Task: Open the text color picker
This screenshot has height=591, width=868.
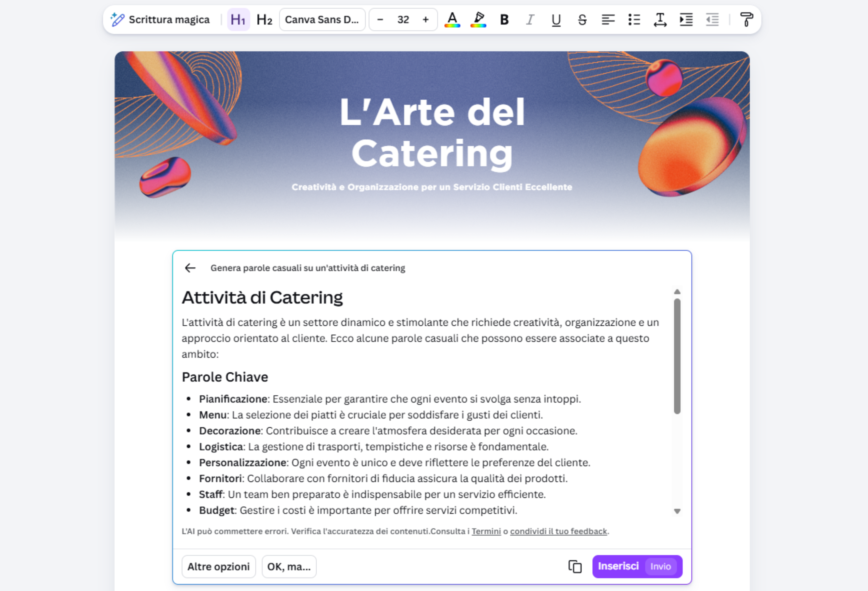Action: coord(452,19)
